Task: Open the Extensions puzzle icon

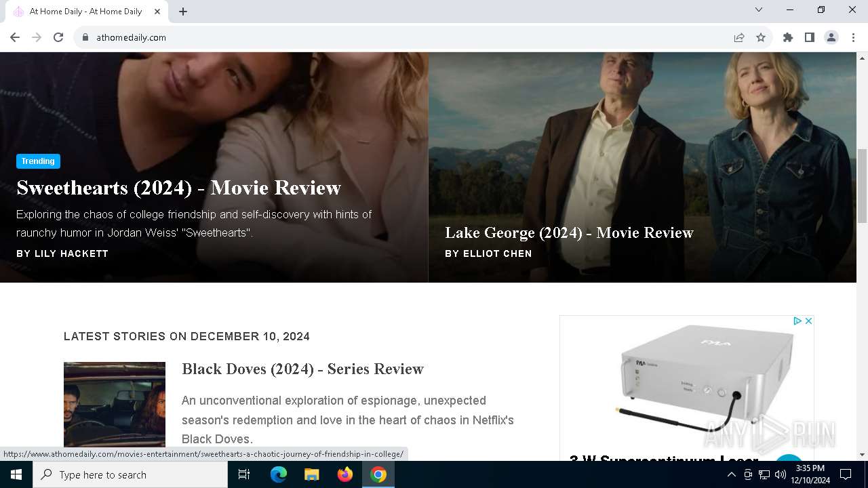Action: point(788,37)
